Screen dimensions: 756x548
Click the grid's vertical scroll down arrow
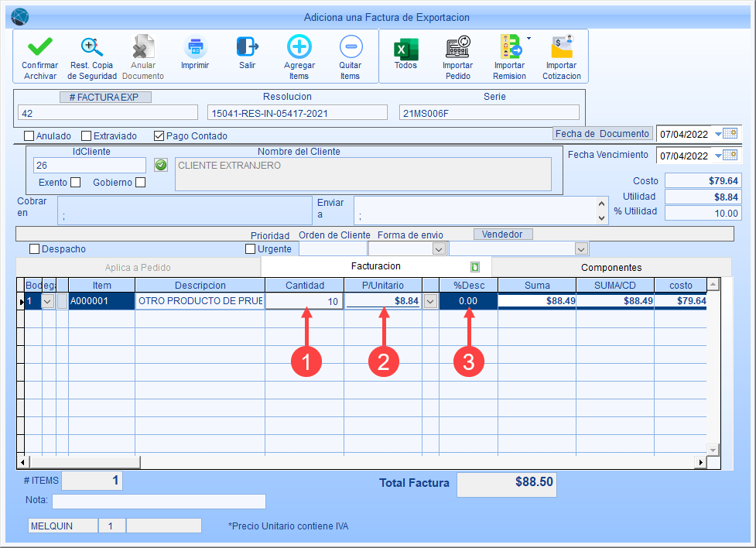713,450
